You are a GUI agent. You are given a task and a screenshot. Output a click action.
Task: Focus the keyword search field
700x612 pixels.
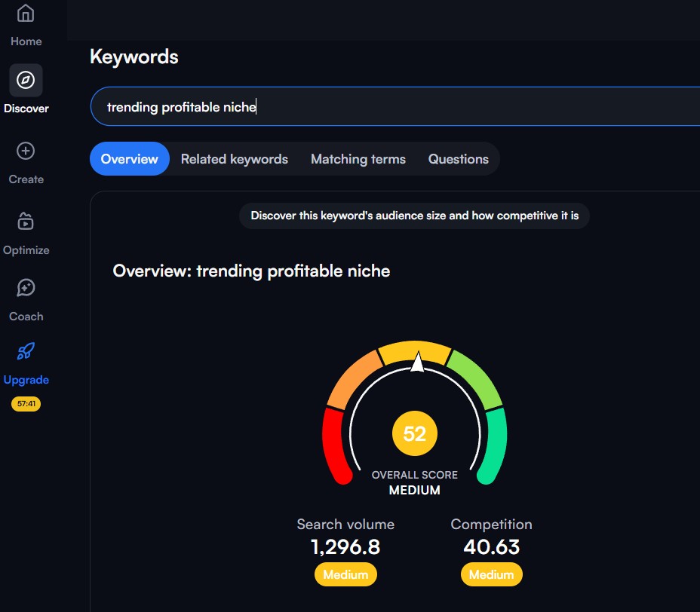392,107
